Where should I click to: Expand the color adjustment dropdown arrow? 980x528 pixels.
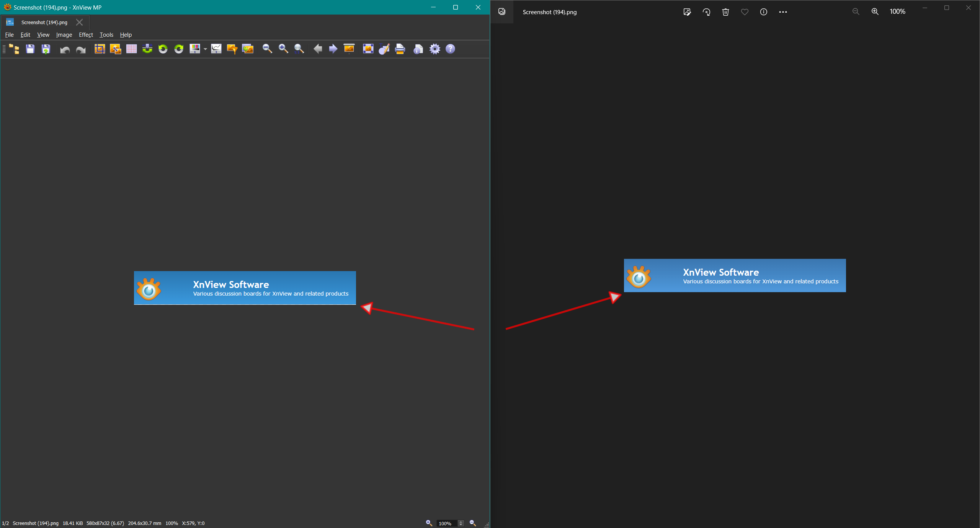coord(205,49)
